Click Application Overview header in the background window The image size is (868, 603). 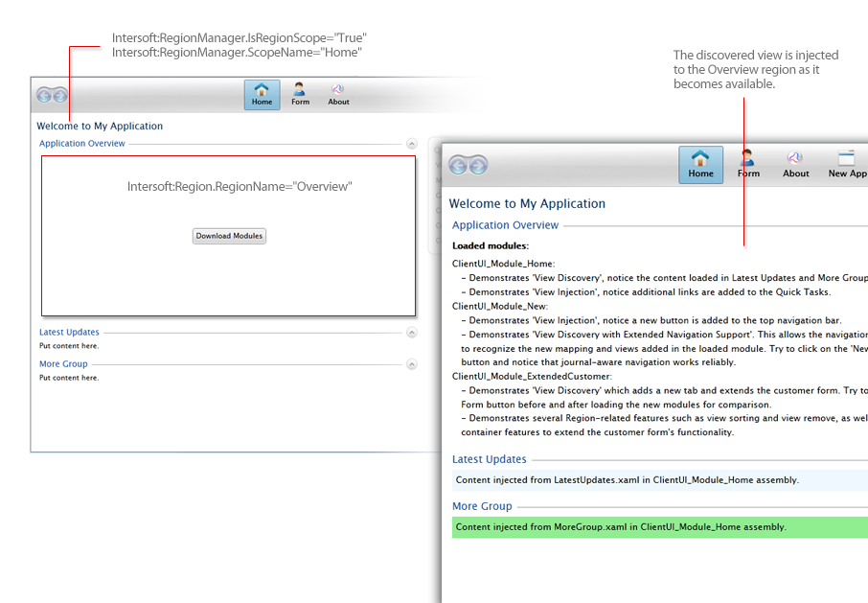[x=82, y=144]
